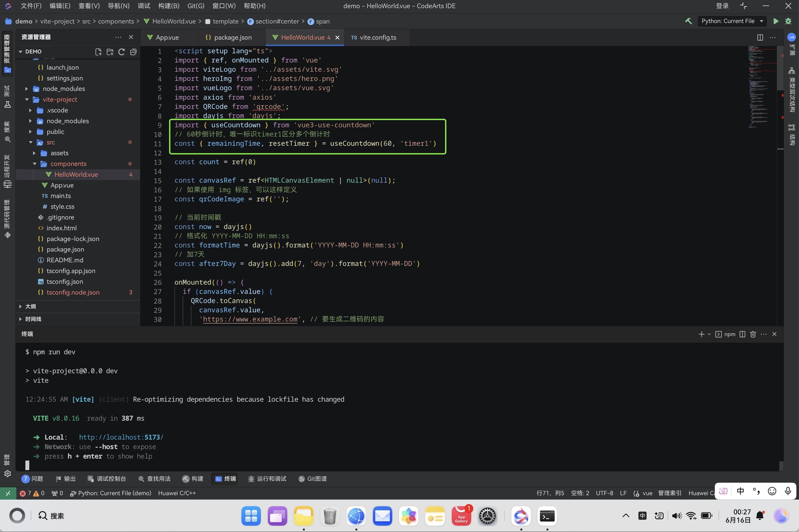Click the New Folder icon in explorer
The image size is (799, 532).
(x=110, y=52)
